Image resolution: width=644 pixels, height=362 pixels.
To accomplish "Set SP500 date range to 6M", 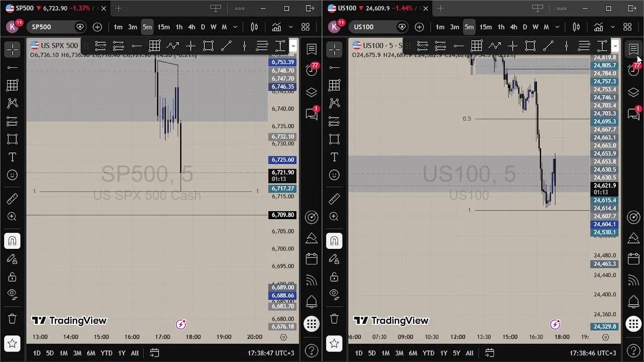I will tap(91, 353).
